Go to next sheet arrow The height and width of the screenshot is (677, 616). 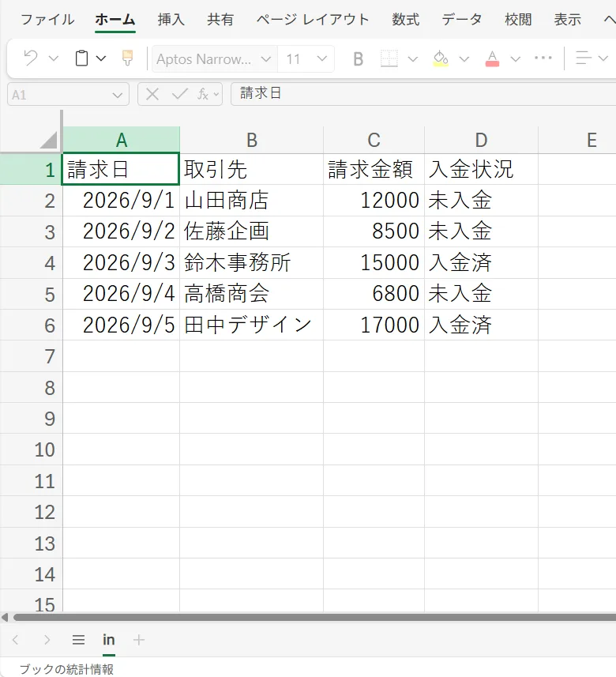(x=47, y=639)
